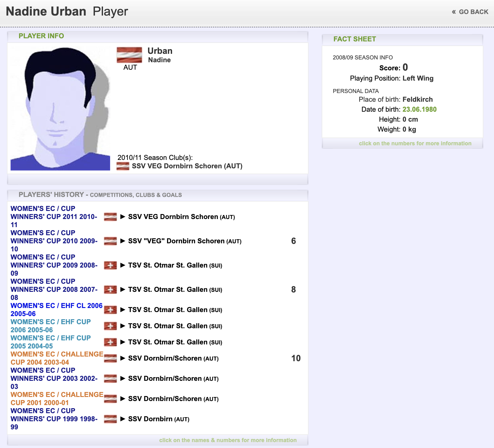Click Swiss flag in EHF Cup 2006 row
The height and width of the screenshot is (448, 494).
click(x=110, y=326)
